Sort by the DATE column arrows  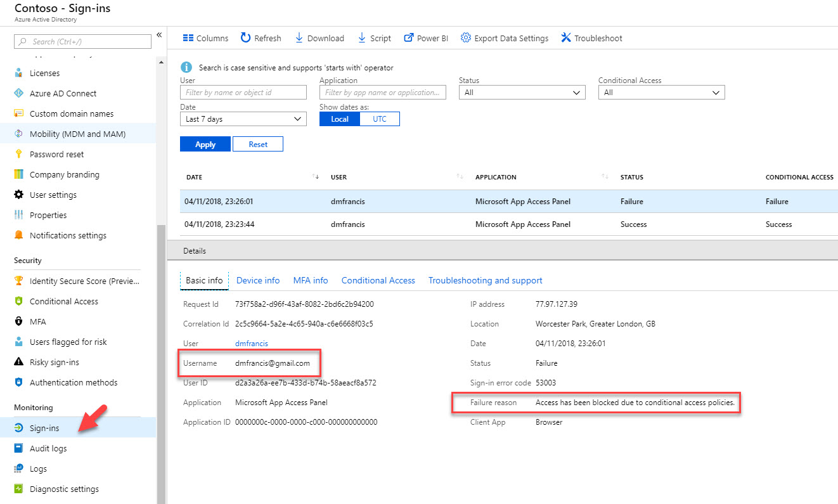point(316,177)
